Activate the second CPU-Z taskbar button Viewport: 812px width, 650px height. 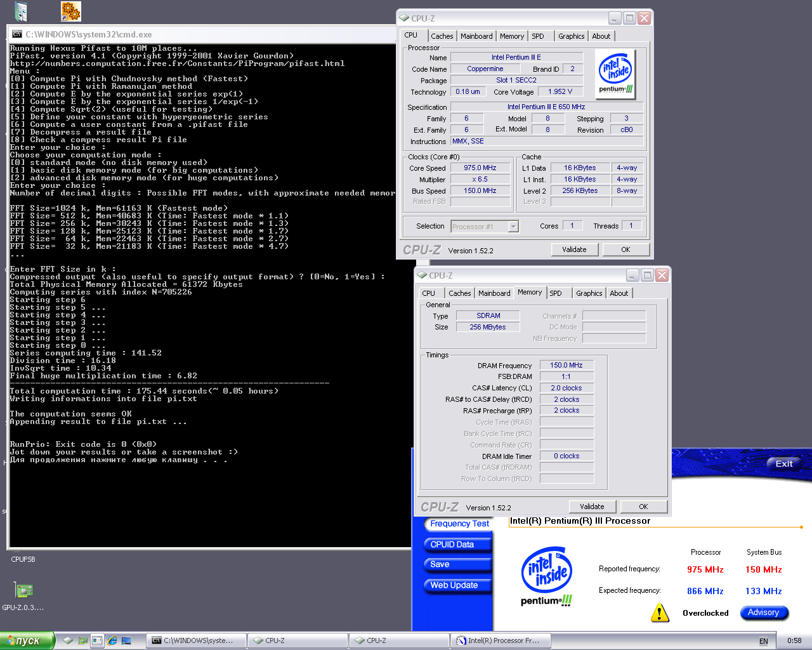(399, 641)
